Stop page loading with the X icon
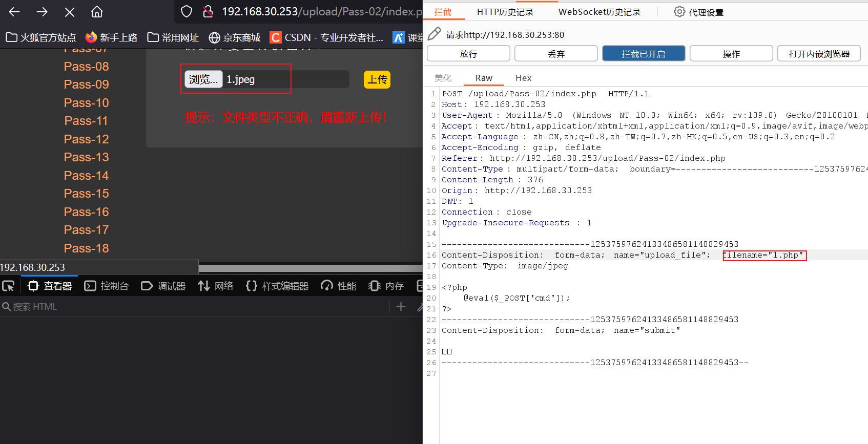Screen dimensions: 868x444 point(70,12)
